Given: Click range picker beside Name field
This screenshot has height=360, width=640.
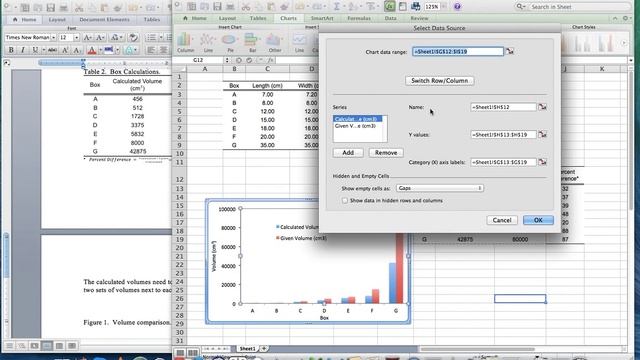Looking at the screenshot, I should (542, 107).
